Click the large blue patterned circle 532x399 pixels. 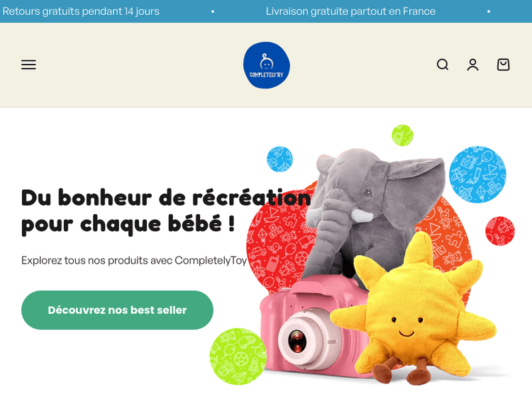pyautogui.click(x=477, y=174)
